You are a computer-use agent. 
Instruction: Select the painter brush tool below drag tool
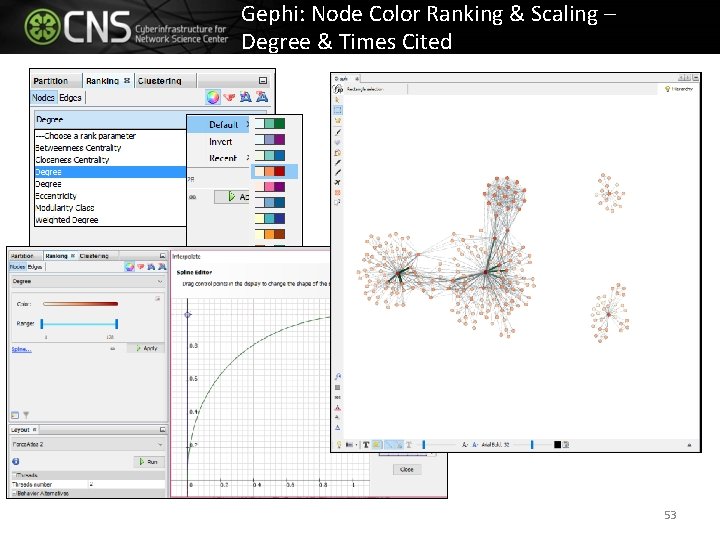point(338,132)
